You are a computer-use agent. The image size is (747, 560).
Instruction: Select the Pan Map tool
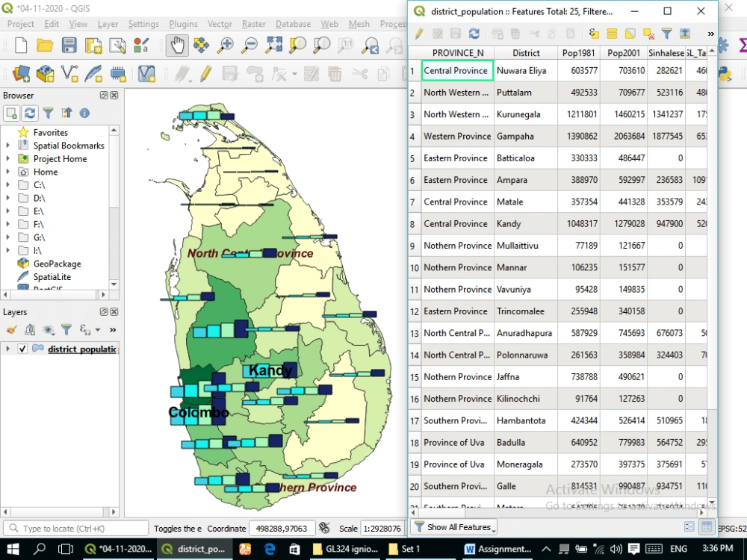point(176,46)
